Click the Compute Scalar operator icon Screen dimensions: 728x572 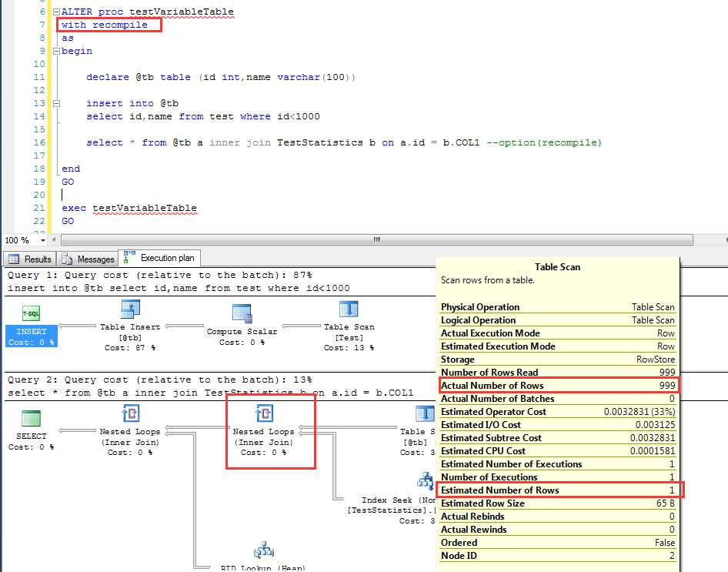pos(242,313)
